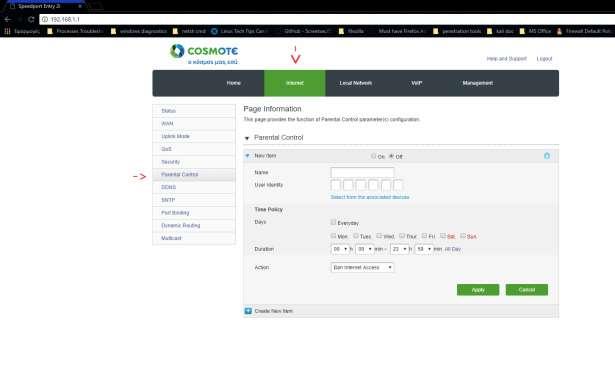Click the Logout link
Screen dimensions: 615x365
point(544,59)
